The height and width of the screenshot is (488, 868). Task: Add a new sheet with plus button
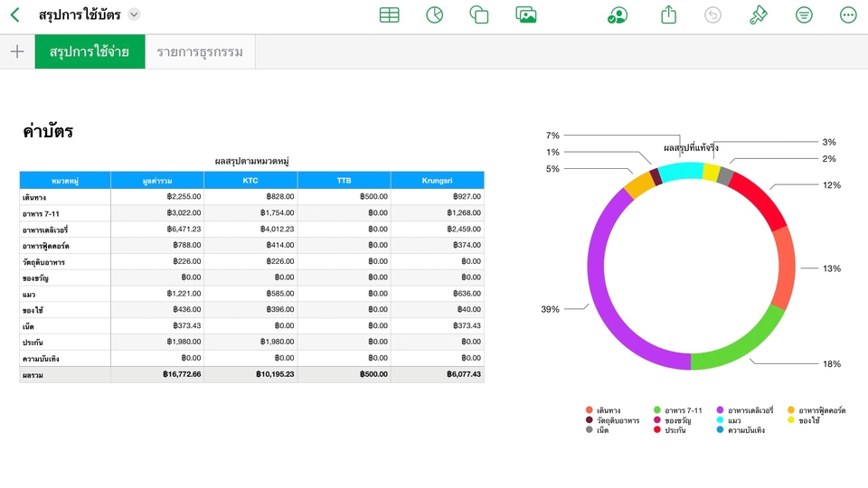click(x=17, y=52)
